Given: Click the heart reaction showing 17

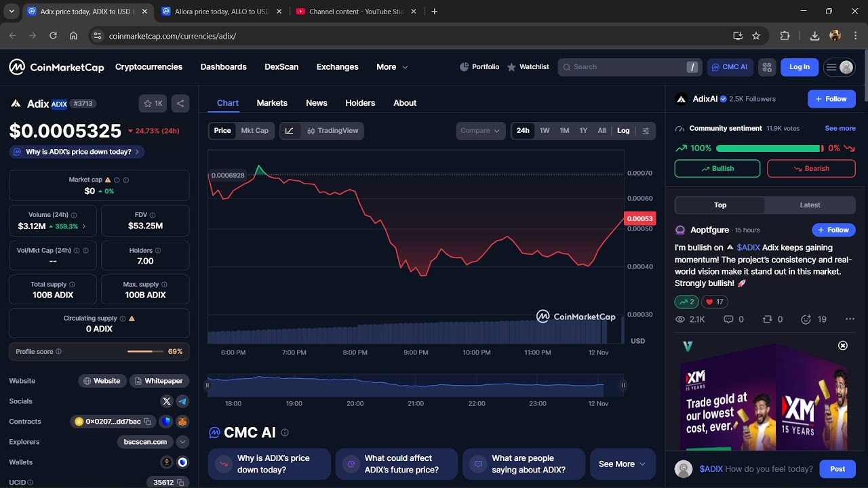Looking at the screenshot, I should click(x=715, y=302).
